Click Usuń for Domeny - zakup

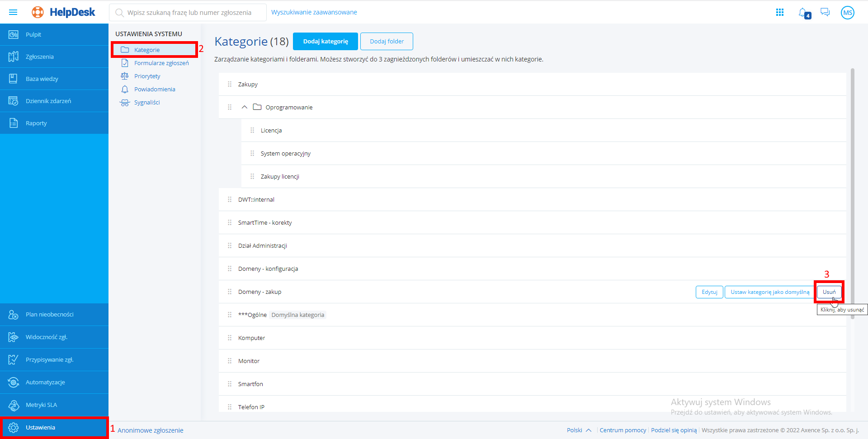point(829,292)
